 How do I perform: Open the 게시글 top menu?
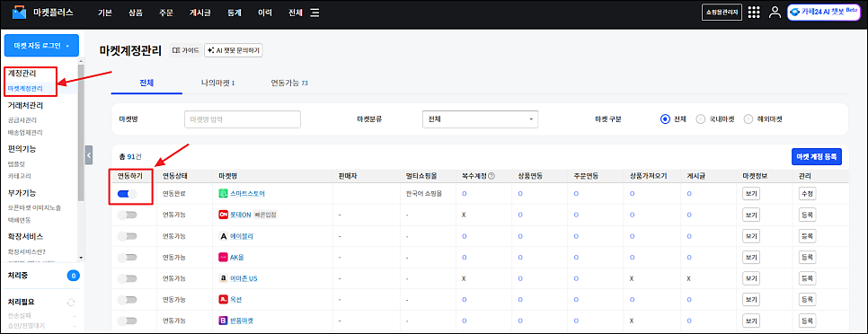pos(199,13)
